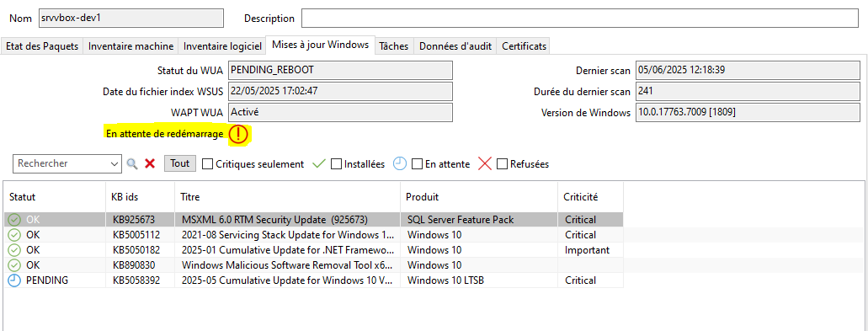Click the pending reboot warning icon
Image resolution: width=868 pixels, height=331 pixels.
tap(238, 134)
